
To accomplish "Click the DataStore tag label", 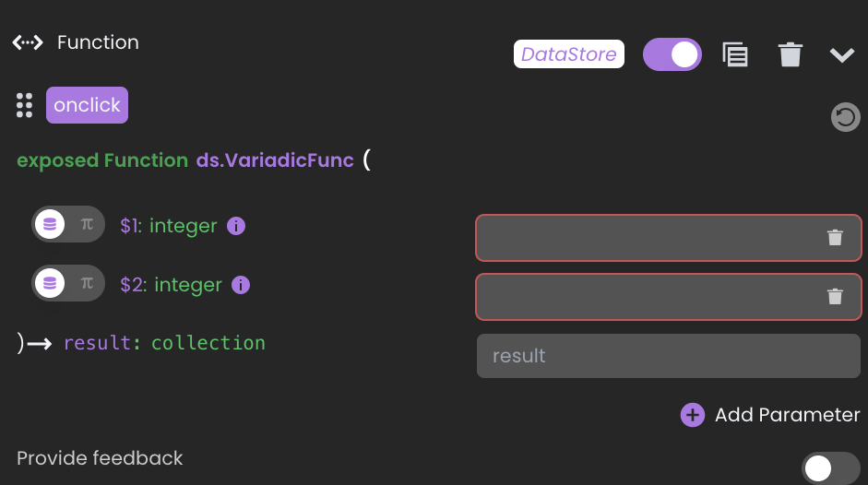I will point(568,54).
